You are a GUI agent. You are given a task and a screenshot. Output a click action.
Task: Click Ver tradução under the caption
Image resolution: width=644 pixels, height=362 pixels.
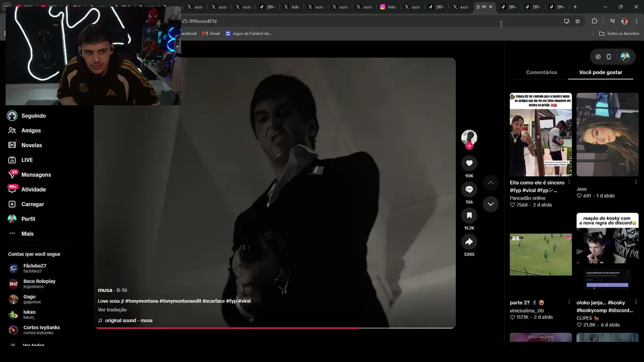click(x=112, y=310)
